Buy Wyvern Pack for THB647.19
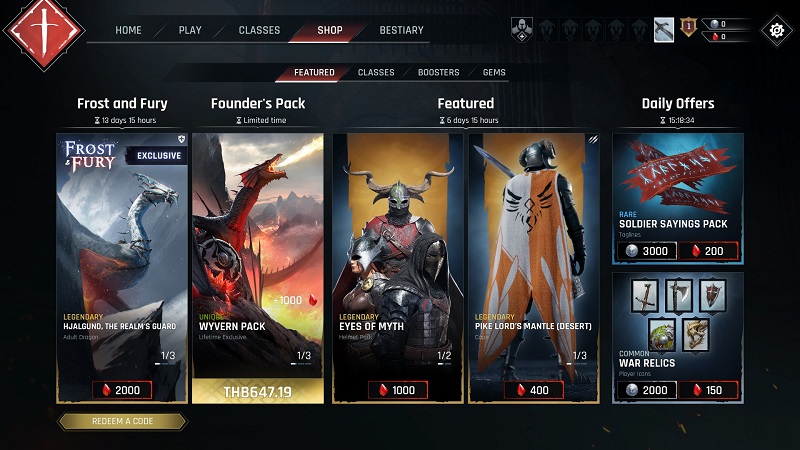Screen dimensions: 800x450 [x=258, y=391]
